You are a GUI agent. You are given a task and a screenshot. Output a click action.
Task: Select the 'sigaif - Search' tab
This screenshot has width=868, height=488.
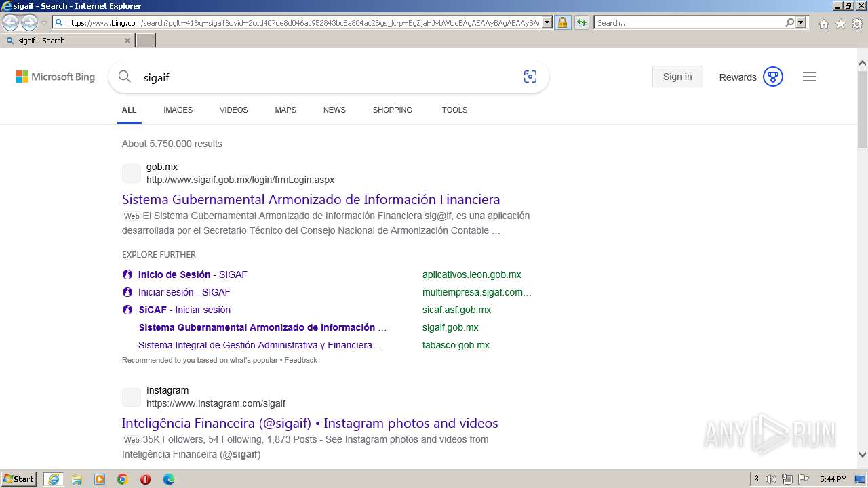point(67,41)
